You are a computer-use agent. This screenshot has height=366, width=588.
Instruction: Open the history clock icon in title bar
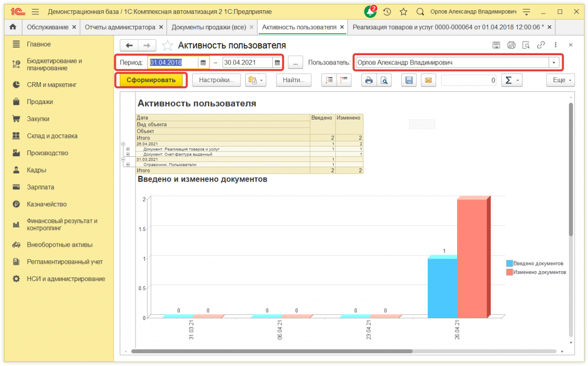click(x=388, y=11)
